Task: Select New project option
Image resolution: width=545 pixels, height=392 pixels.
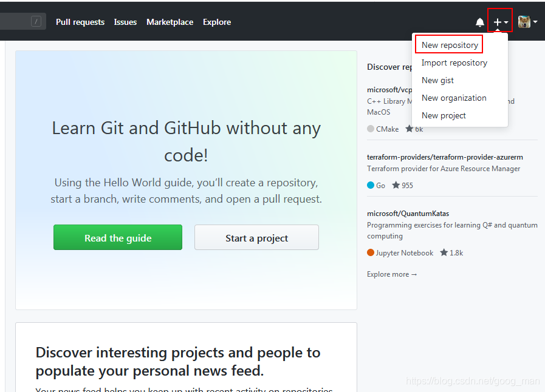Action: coord(444,116)
